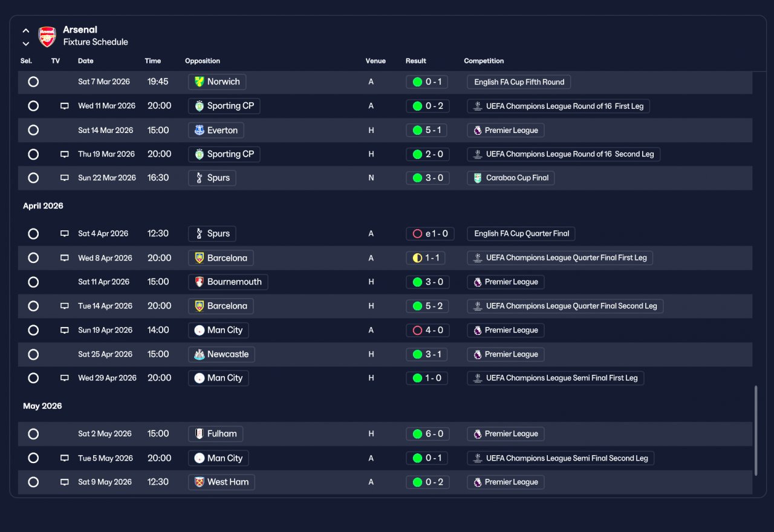Click the green result dot for Everton match

(x=417, y=130)
